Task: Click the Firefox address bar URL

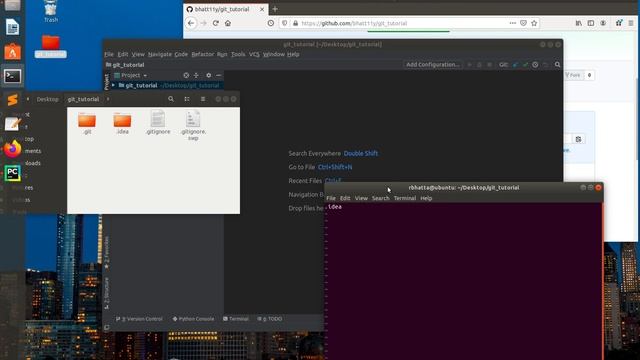Action: coord(354,23)
